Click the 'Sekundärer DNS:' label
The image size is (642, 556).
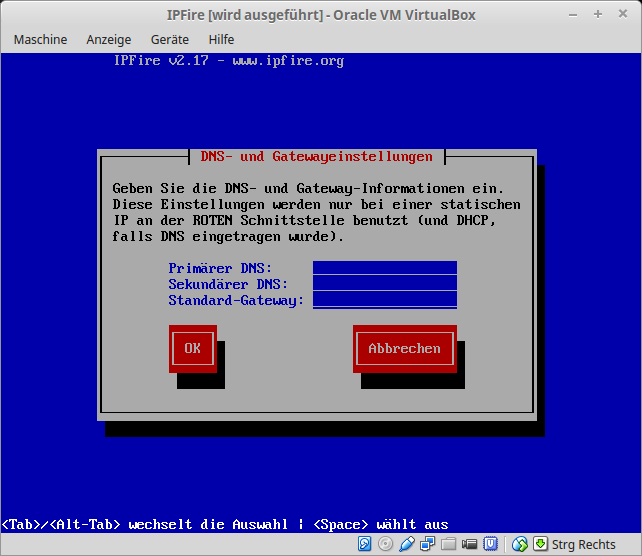[228, 284]
